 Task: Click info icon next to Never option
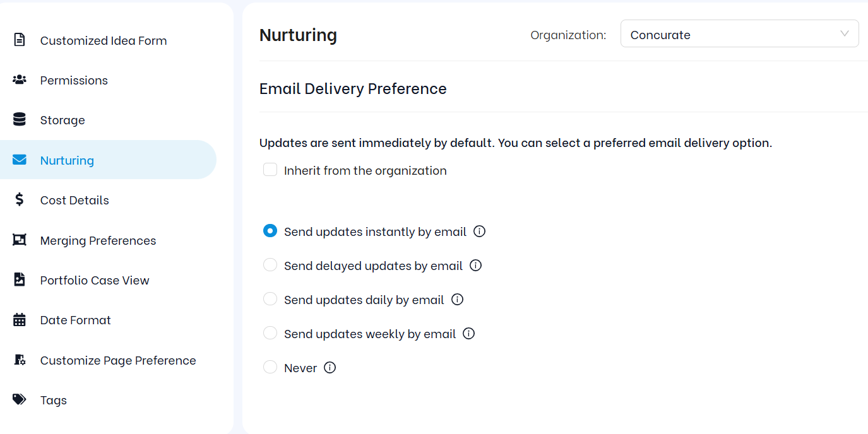click(330, 368)
